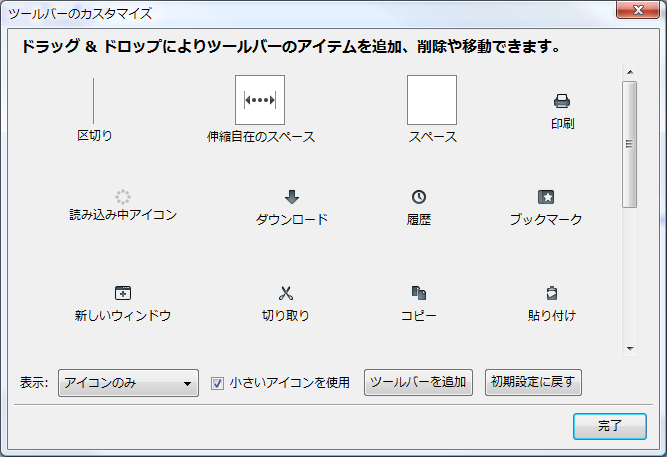667x457 pixels.
Task: Click the scrollbar up arrow
Action: [630, 72]
